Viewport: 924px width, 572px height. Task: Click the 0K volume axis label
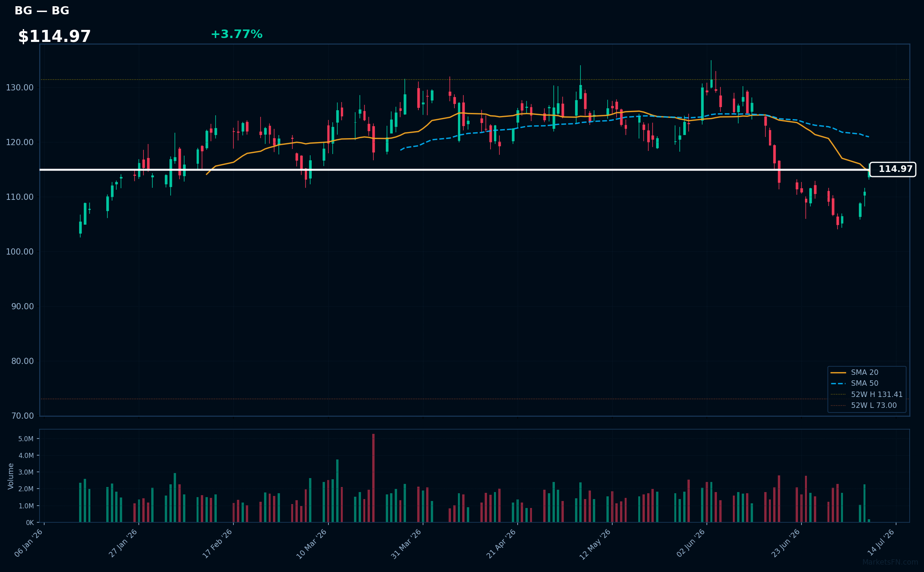pos(30,523)
